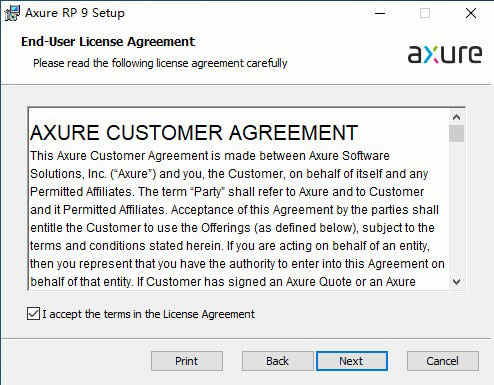
Task: Click the axure logo in the header
Action: (x=445, y=54)
